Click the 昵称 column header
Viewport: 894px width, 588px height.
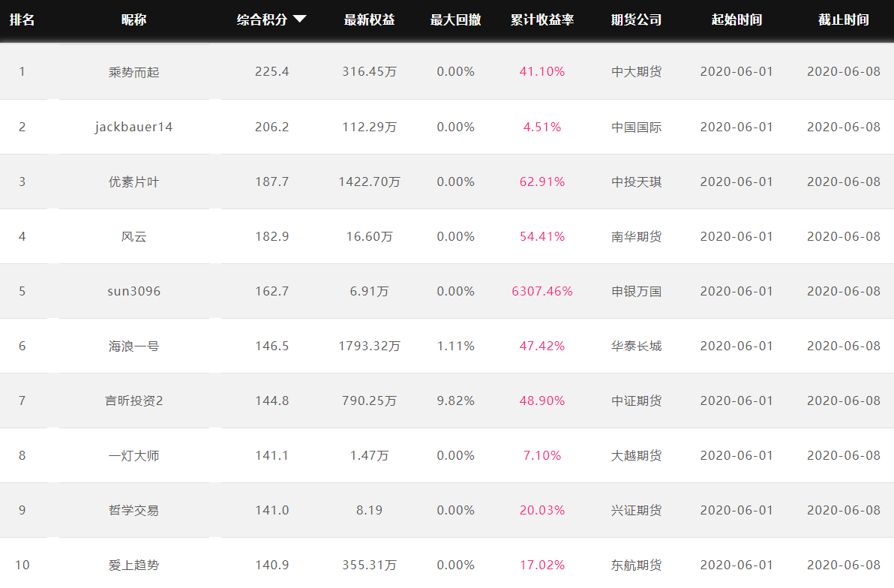point(134,20)
